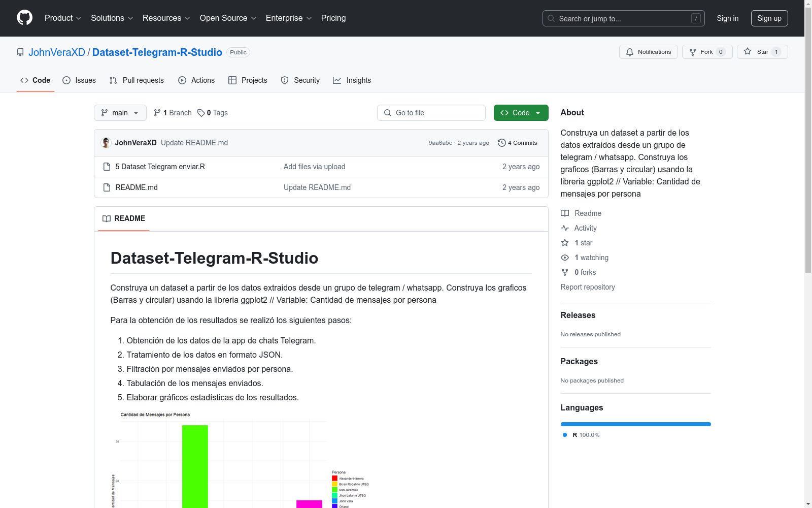Switch to the Code tab
The width and height of the screenshot is (812, 508).
(x=36, y=80)
